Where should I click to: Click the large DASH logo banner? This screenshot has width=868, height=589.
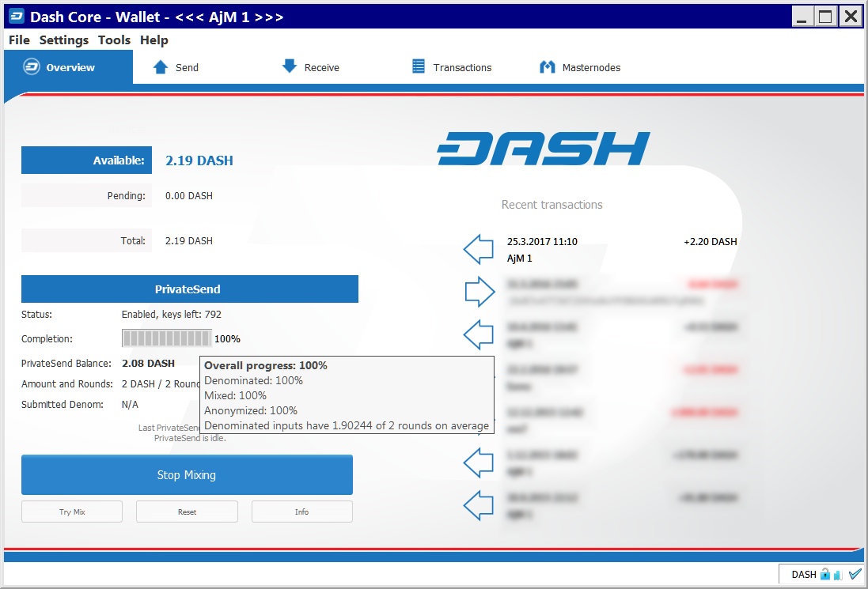544,148
